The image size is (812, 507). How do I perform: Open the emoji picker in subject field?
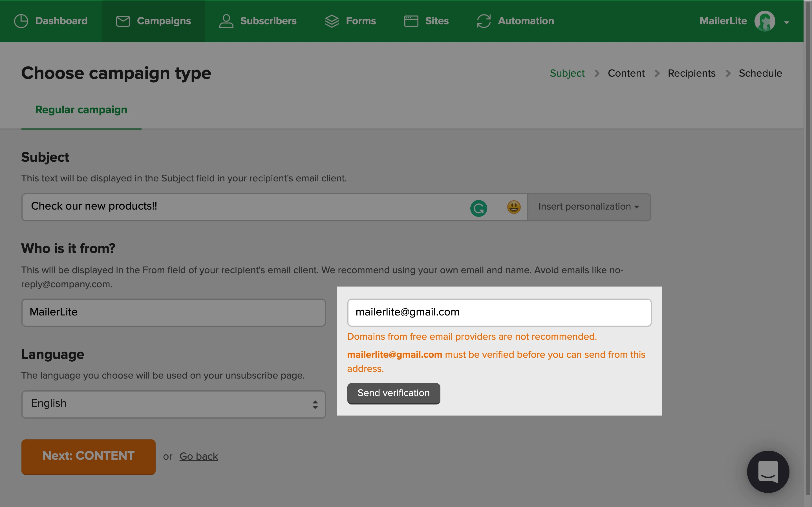(x=514, y=207)
